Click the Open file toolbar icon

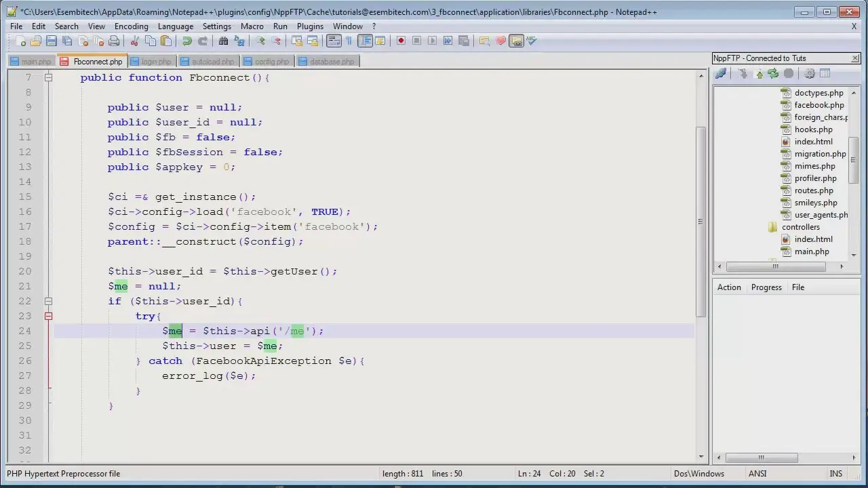point(36,41)
